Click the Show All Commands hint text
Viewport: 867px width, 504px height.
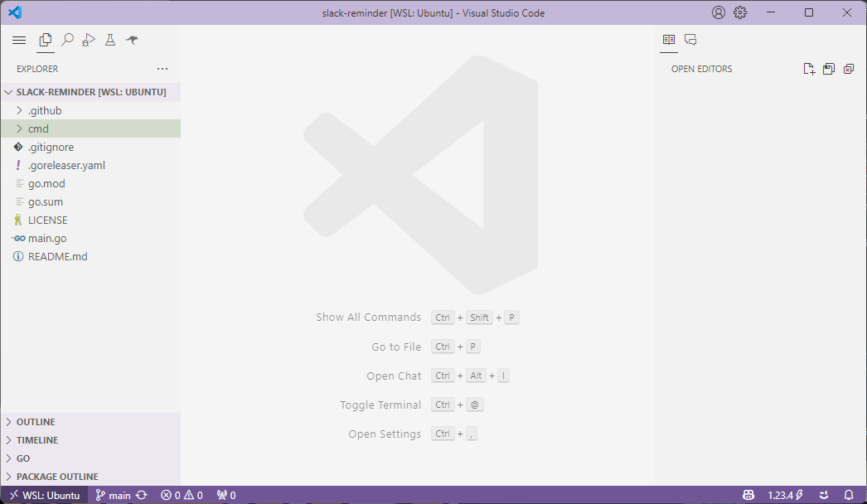368,317
